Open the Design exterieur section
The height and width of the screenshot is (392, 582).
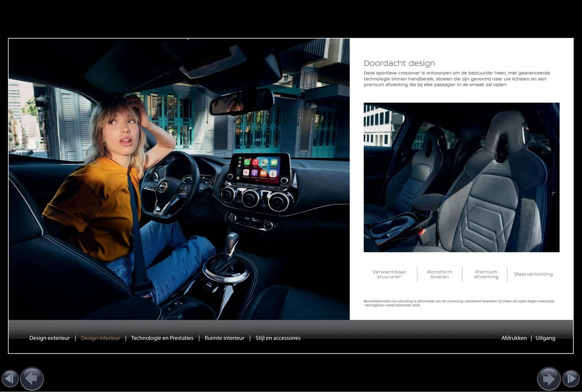point(49,338)
